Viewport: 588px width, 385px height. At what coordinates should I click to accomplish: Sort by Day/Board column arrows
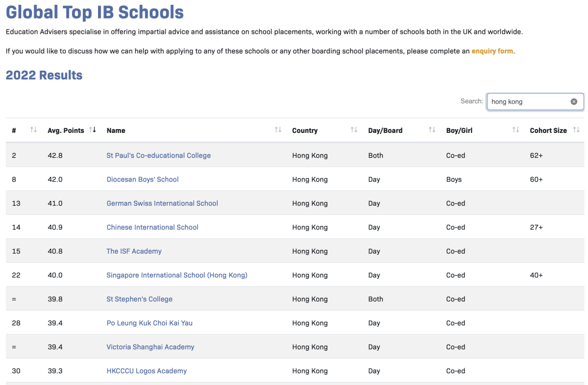point(432,130)
